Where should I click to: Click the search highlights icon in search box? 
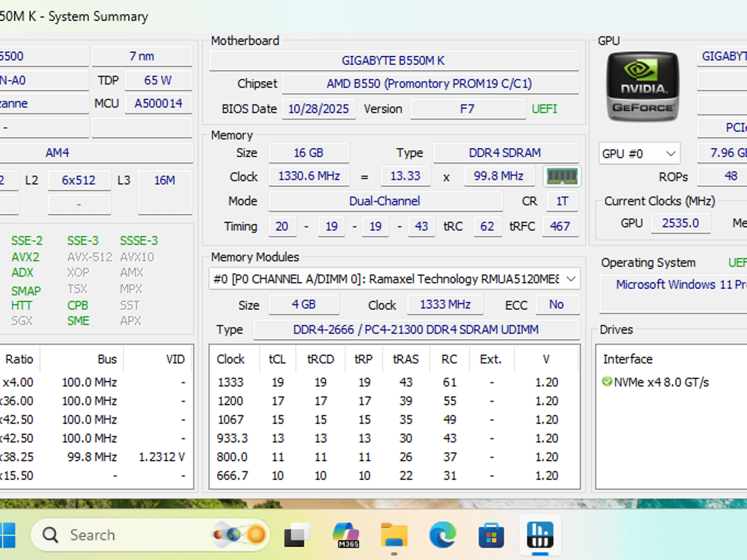(x=240, y=535)
